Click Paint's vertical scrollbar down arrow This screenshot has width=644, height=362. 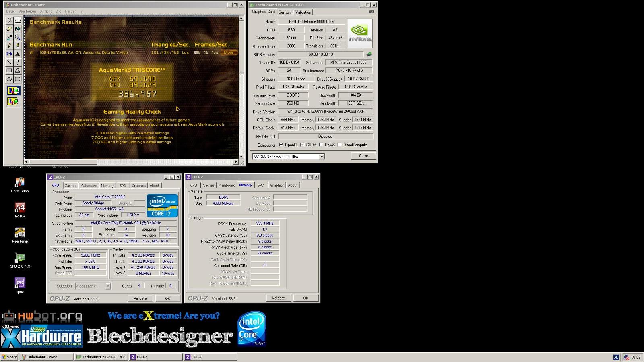click(x=241, y=156)
